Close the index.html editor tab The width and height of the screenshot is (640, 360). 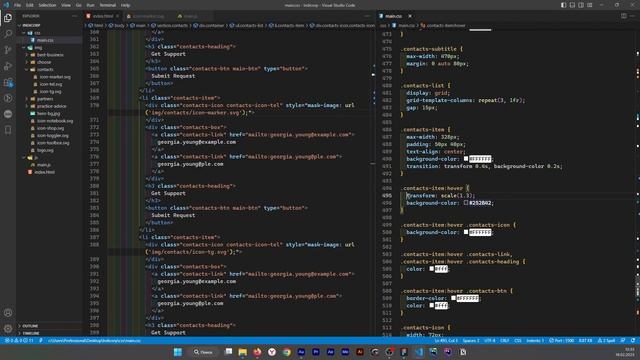pos(117,16)
